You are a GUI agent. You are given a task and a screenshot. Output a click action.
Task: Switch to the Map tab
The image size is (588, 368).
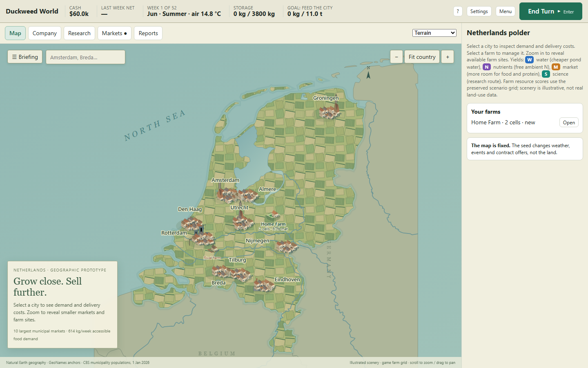15,33
